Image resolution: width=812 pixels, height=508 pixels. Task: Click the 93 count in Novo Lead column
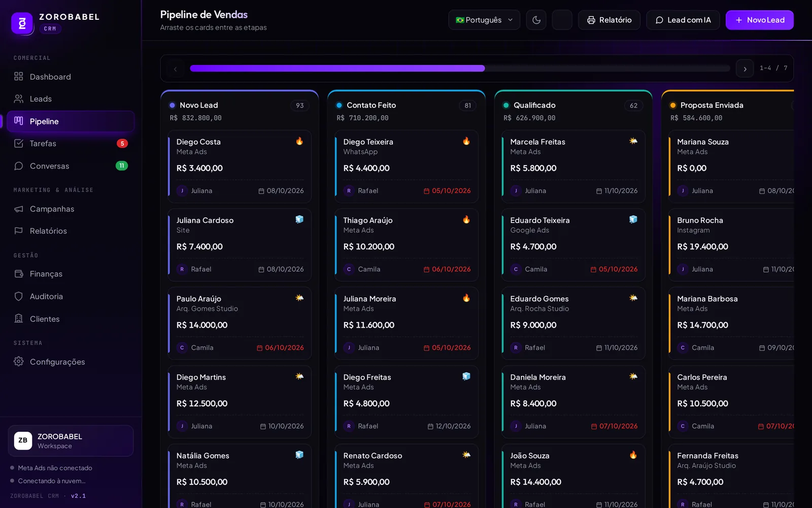point(300,106)
